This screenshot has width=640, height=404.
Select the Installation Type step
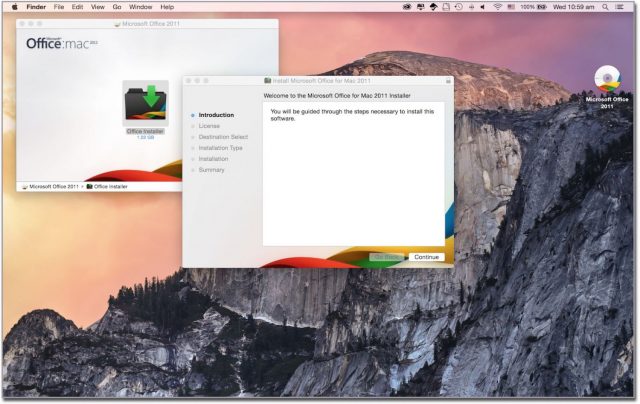pyautogui.click(x=220, y=148)
